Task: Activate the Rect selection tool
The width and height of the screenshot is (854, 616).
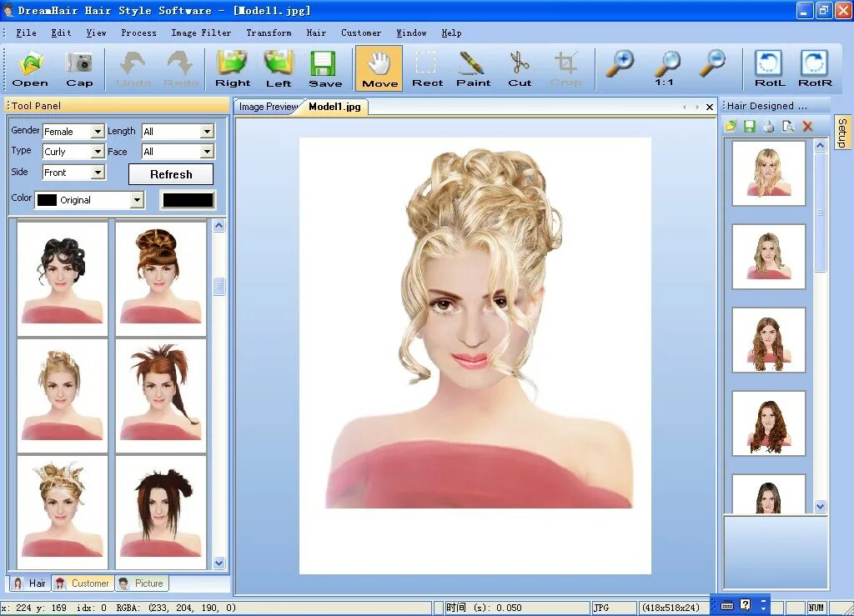Action: [427, 68]
